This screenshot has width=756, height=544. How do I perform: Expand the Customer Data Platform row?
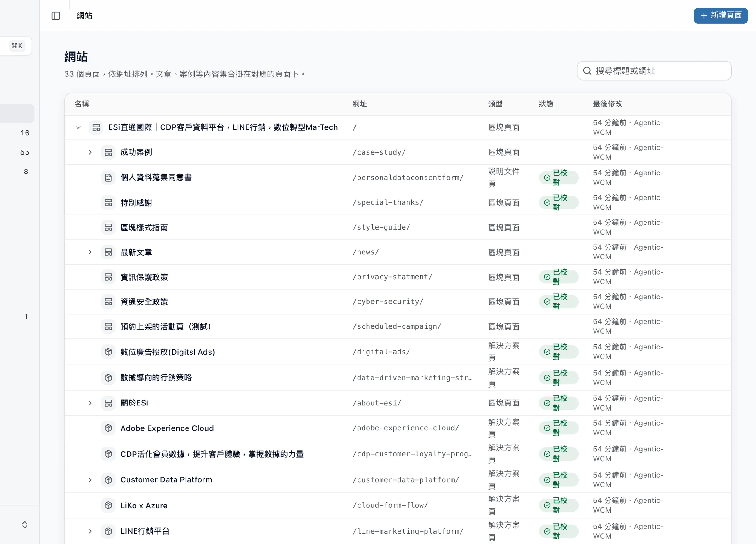point(90,480)
